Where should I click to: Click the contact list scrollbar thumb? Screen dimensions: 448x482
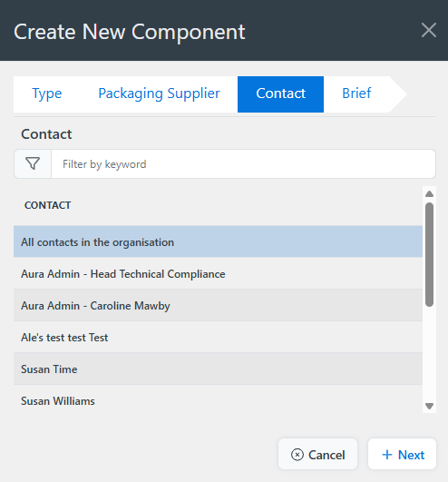pyautogui.click(x=429, y=254)
